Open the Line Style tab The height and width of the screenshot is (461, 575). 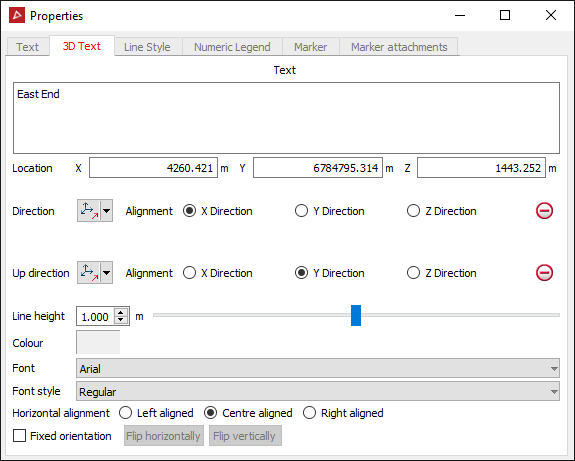point(147,47)
